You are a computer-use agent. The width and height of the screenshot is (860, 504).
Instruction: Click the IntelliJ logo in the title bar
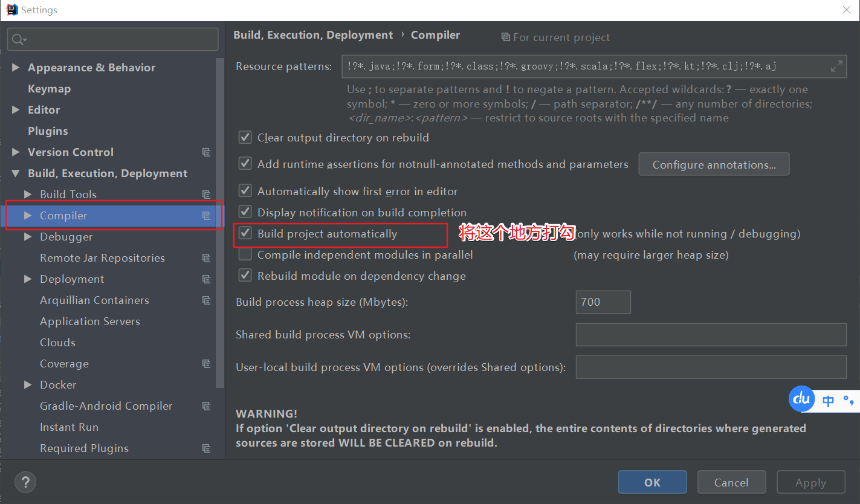coord(11,10)
